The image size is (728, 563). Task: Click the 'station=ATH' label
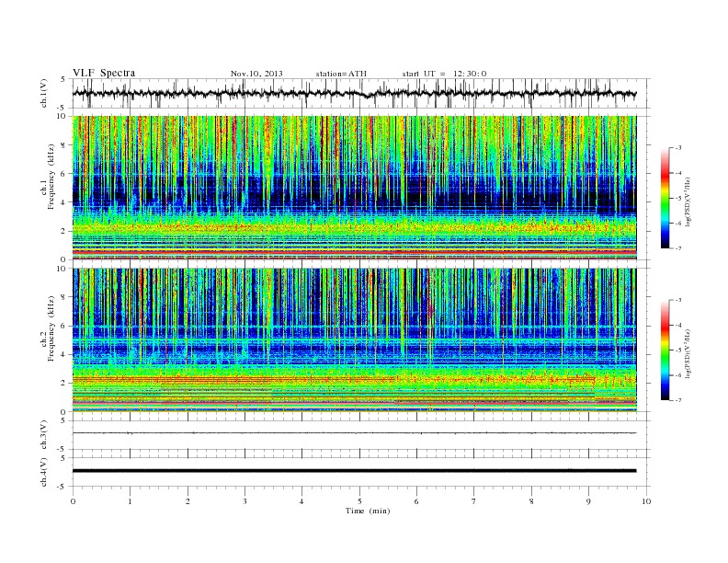click(341, 74)
